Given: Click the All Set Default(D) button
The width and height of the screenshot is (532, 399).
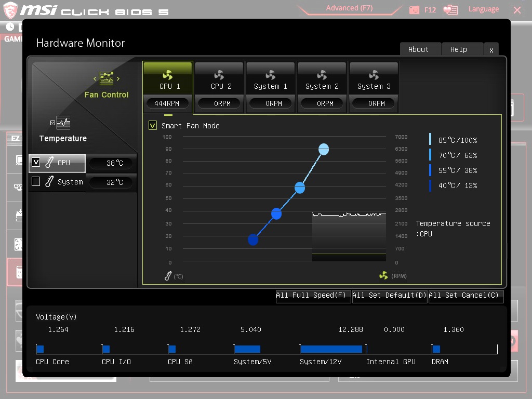Looking at the screenshot, I should (390, 296).
